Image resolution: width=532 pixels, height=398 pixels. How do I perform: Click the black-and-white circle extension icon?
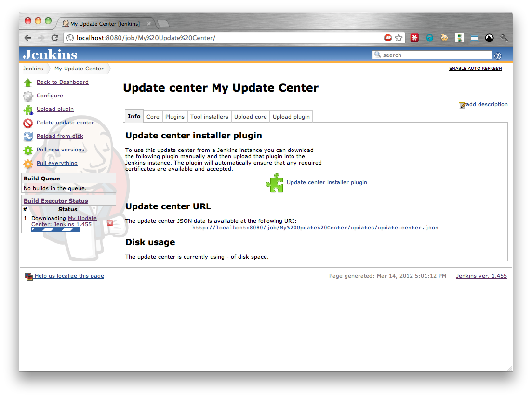pyautogui.click(x=489, y=38)
